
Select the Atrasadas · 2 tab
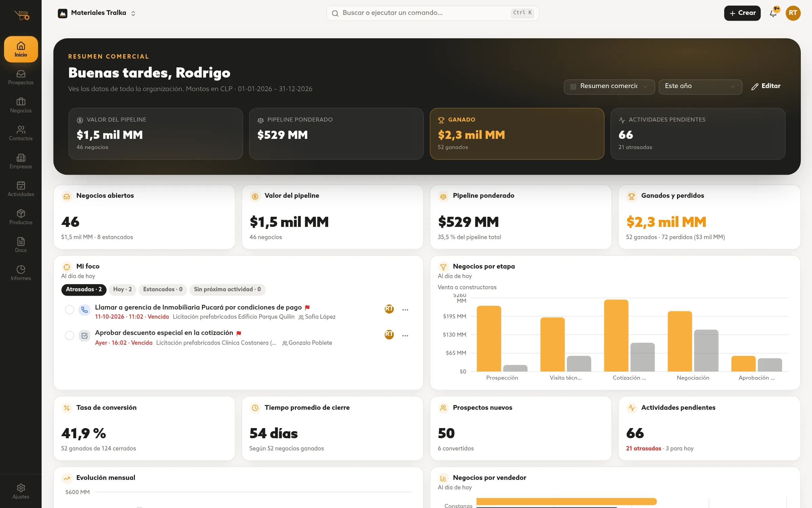click(84, 290)
